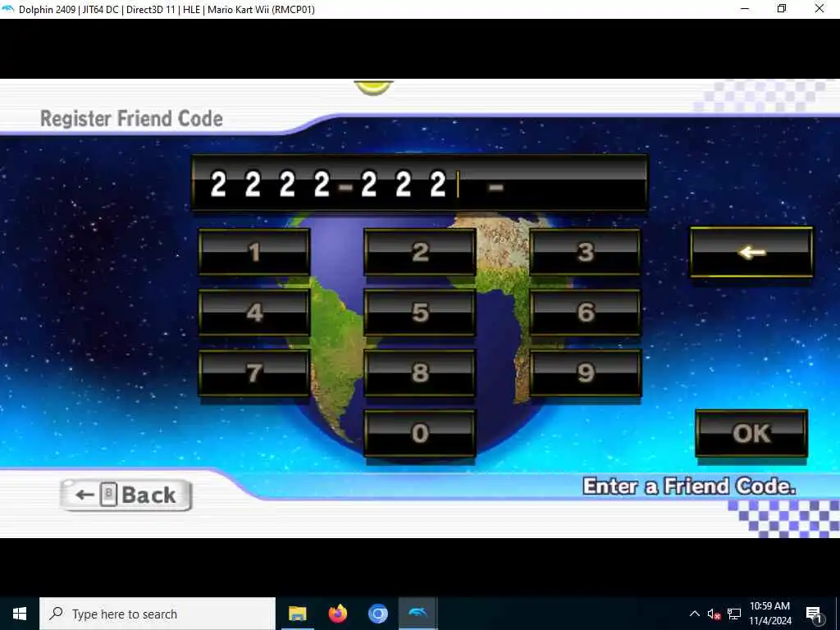Click the Dolphin logo in title bar
Screen dimensions: 840x630
(x=8, y=9)
